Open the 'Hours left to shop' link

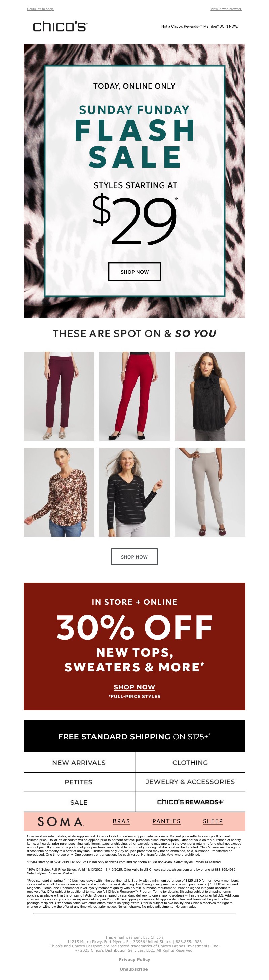point(40,9)
